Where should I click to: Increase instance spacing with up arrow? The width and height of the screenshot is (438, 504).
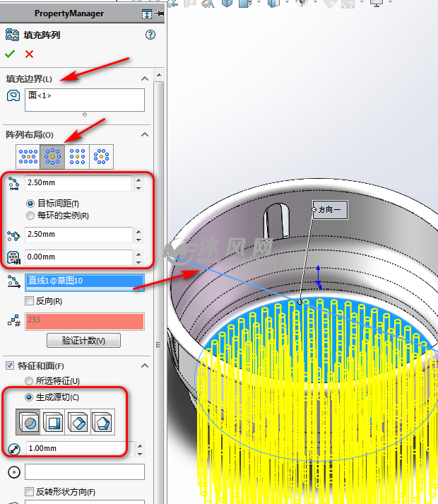[x=138, y=232]
